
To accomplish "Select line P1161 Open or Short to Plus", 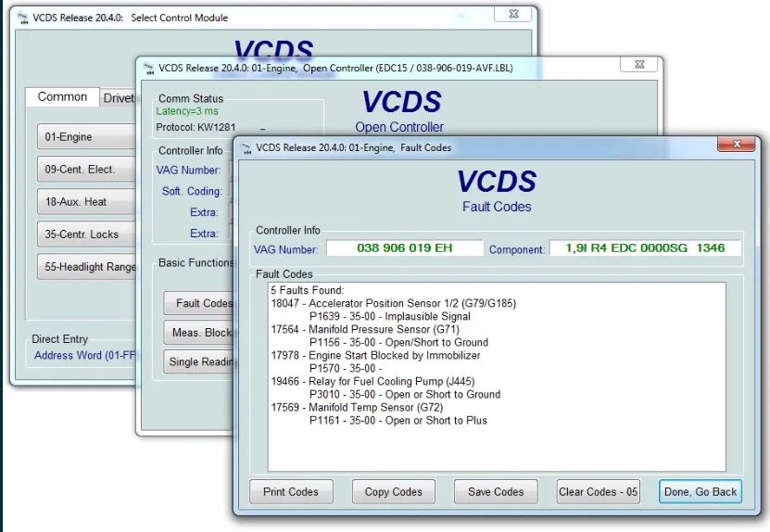I will pos(398,421).
